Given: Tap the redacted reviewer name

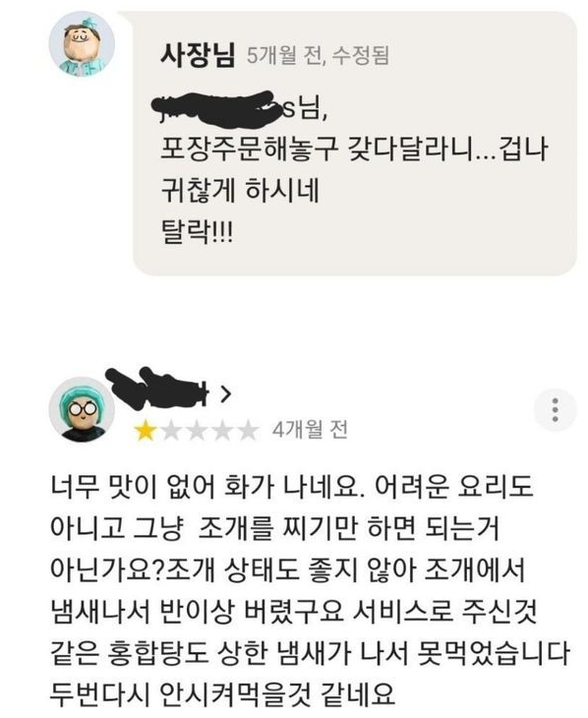Looking at the screenshot, I should pyautogui.click(x=157, y=387).
